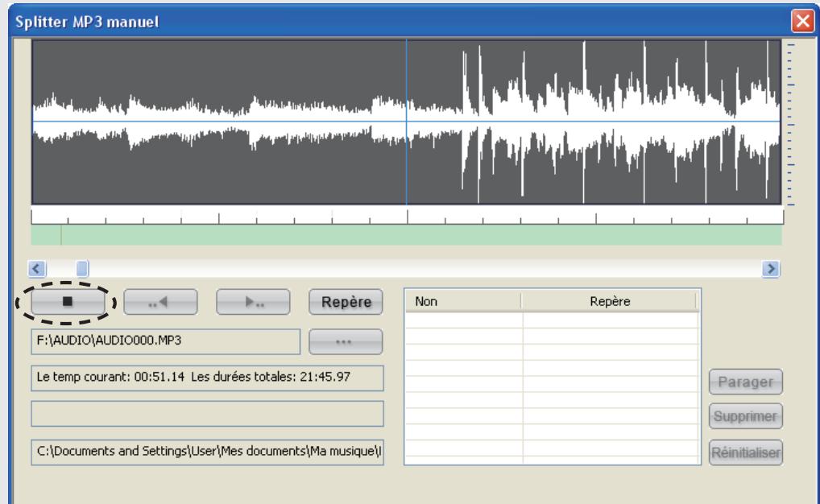Click the right arrow of the horizontal scrollbar
Viewport: 820px width, 504px height.
(771, 269)
